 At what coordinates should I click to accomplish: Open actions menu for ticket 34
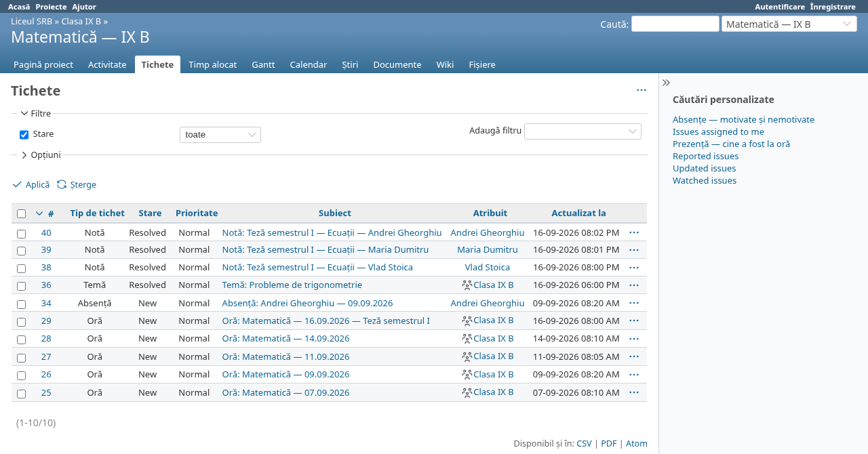coord(634,303)
